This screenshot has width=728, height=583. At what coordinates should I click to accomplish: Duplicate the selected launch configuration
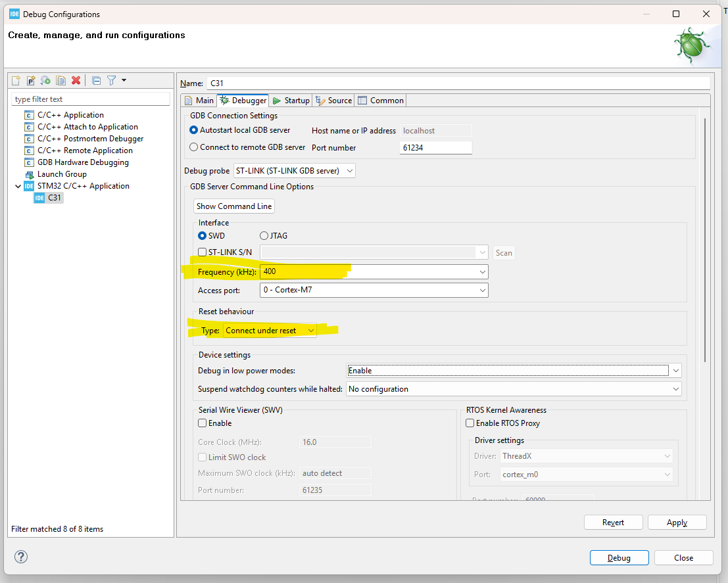pyautogui.click(x=61, y=80)
